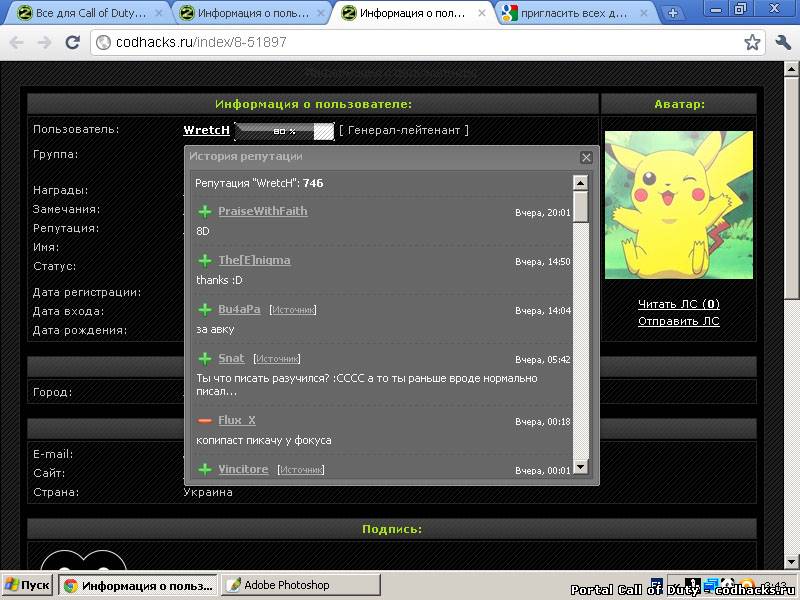The image size is (800, 600).
Task: Click the 'Читать ЛС (0)' link
Action: 679,304
